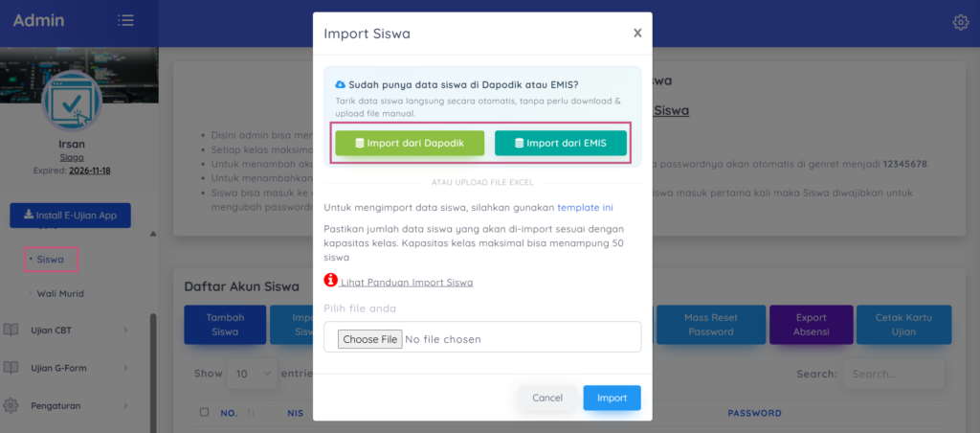Click the Pengaturan gear icon in sidebar
The height and width of the screenshot is (433, 980).
11,405
